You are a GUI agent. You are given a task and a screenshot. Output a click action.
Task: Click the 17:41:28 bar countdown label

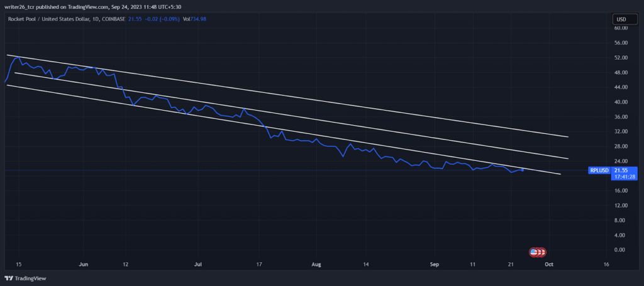tap(625, 177)
